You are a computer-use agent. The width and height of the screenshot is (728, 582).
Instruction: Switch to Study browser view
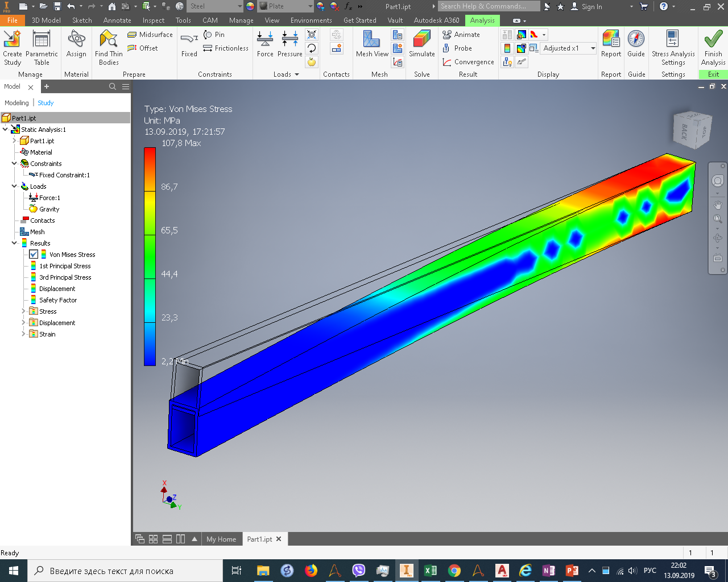(45, 103)
